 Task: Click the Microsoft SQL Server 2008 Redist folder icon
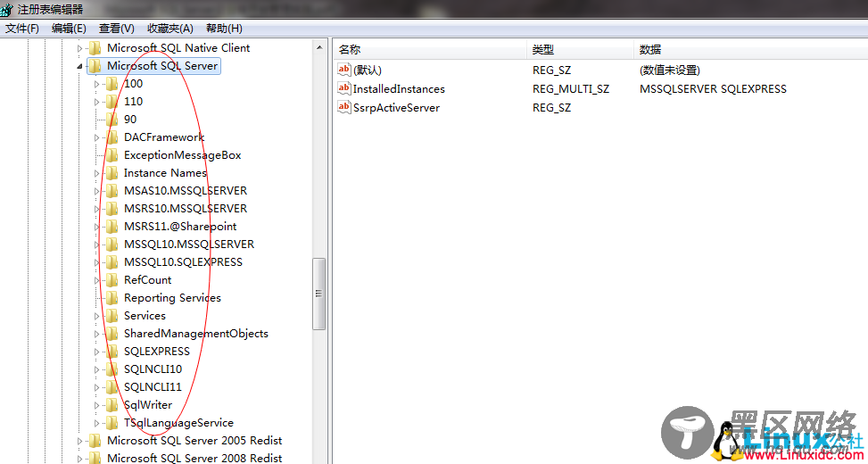(95, 458)
